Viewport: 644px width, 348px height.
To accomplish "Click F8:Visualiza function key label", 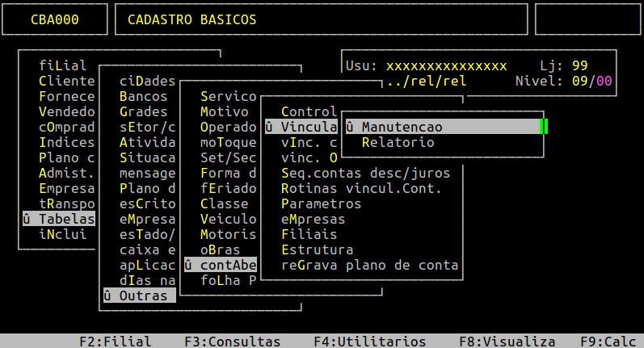I will tap(507, 341).
